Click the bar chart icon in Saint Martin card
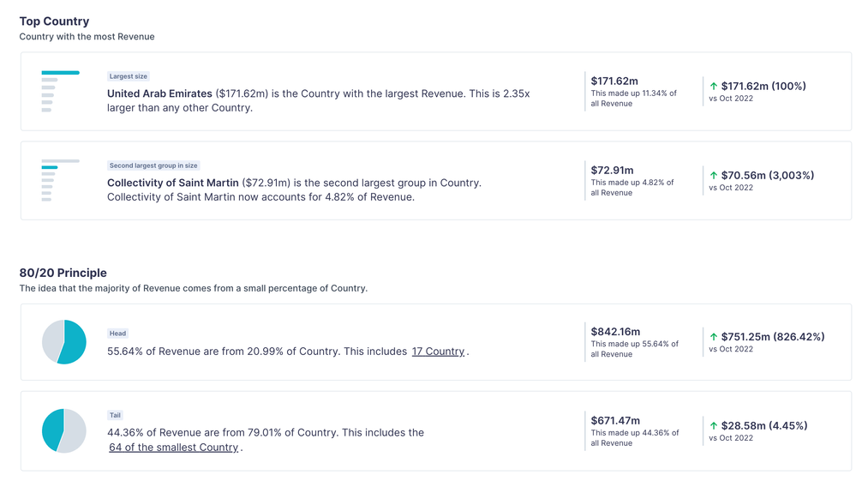The height and width of the screenshot is (487, 868). [60, 180]
